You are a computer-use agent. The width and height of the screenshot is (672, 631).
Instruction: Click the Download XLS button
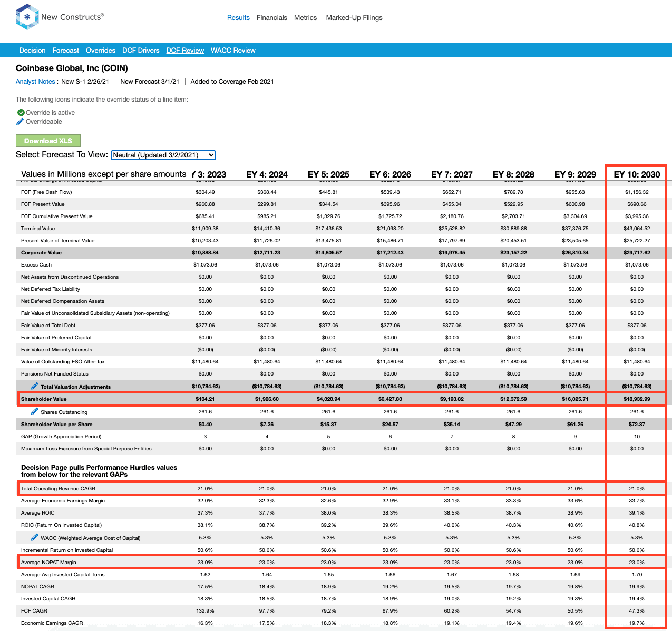pyautogui.click(x=48, y=141)
